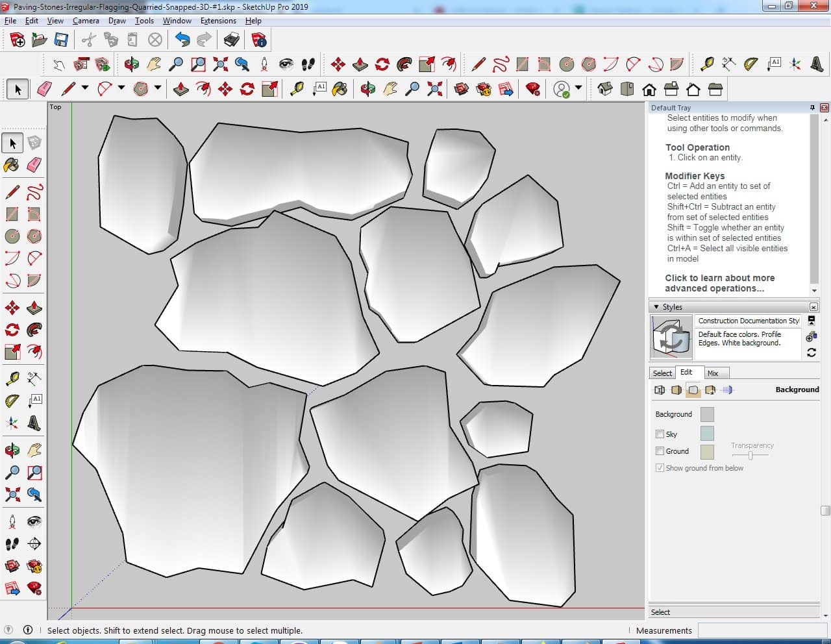Open the Extensions menu
Image resolution: width=831 pixels, height=644 pixels.
tap(218, 21)
